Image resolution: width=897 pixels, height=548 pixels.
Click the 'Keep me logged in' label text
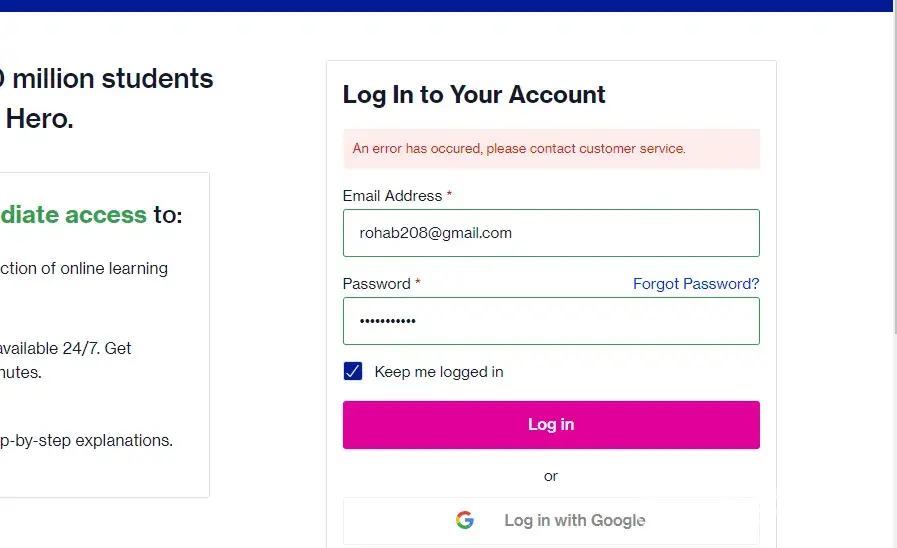(x=438, y=372)
